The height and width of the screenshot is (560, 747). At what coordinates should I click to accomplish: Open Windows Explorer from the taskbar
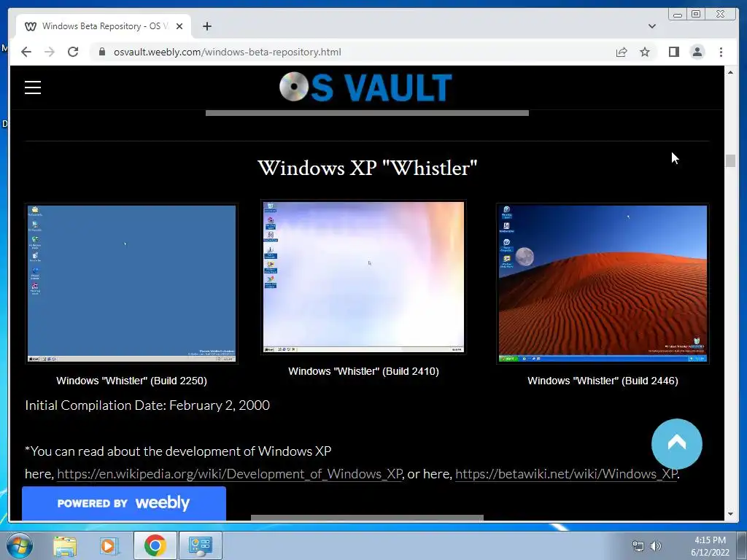point(65,545)
